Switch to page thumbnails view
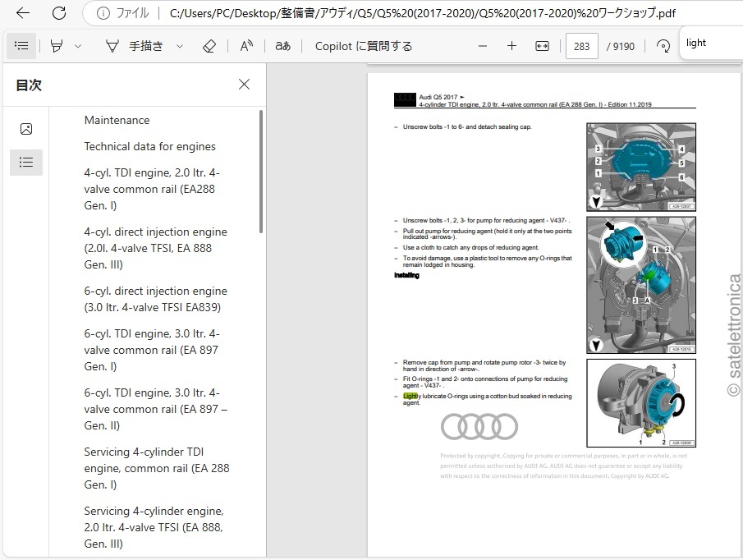The width and height of the screenshot is (743, 560). (x=26, y=129)
